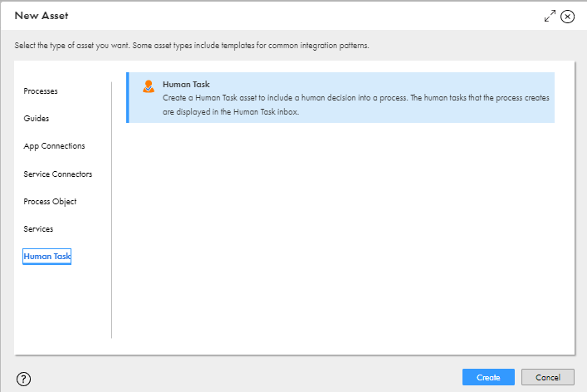Viewport: 587px width, 392px height.
Task: Choose the Service Connectors category
Action: tap(57, 174)
